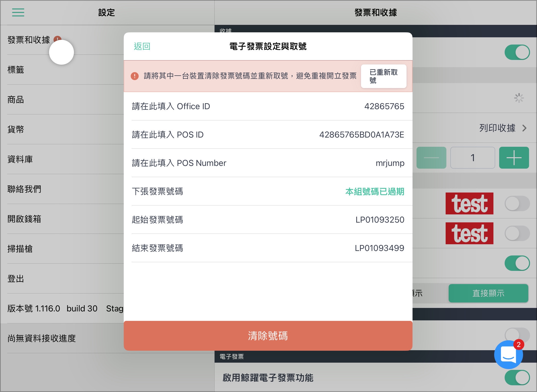537x392 pixels.
Task: Toggle 啟用鯨躍電子發票功能 switch
Action: click(517, 378)
